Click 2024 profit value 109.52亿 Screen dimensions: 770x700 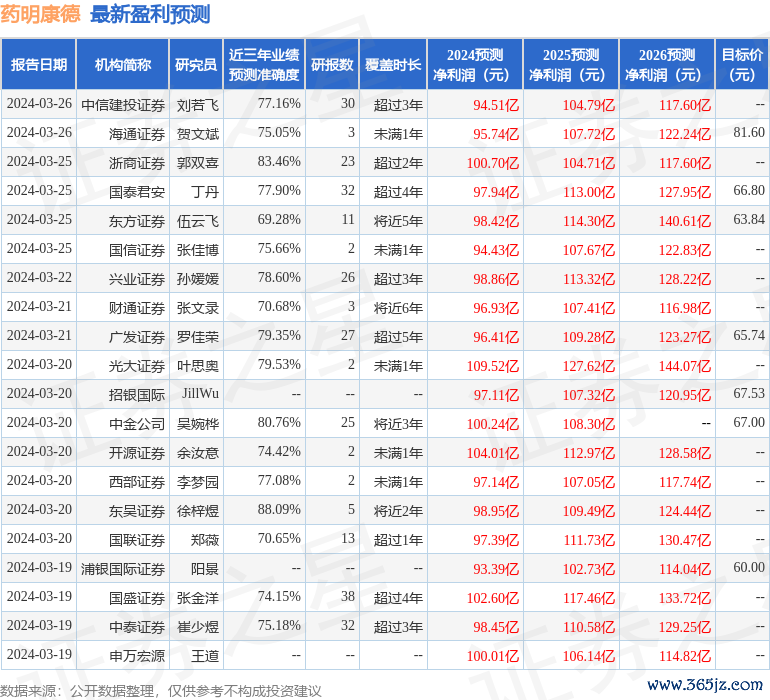[x=493, y=366]
